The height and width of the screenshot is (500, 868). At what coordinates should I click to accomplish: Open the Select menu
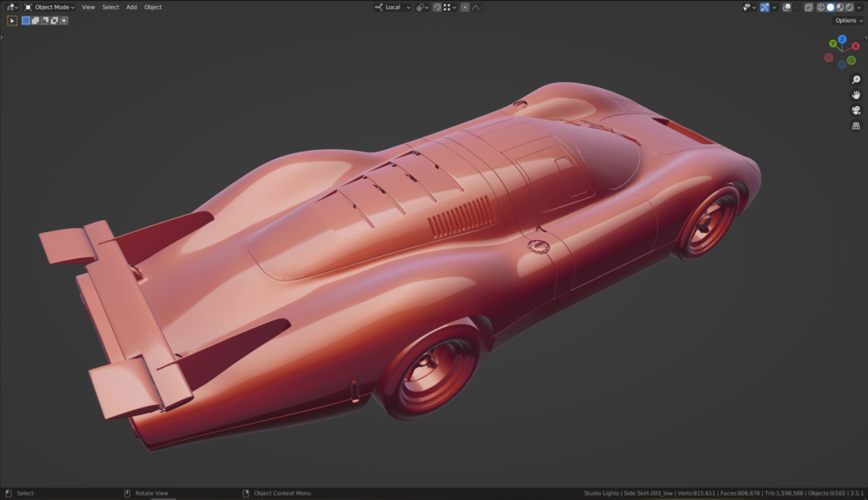[110, 7]
